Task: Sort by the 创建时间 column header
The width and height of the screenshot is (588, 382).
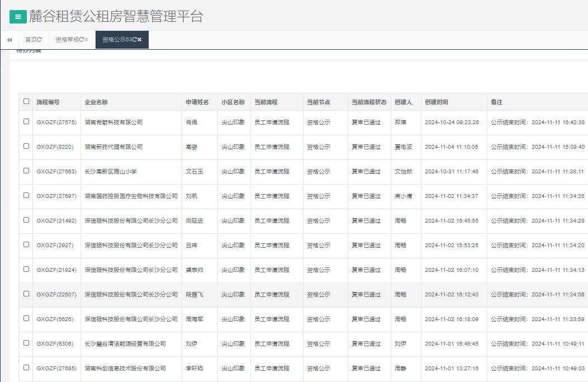Action: [436, 102]
